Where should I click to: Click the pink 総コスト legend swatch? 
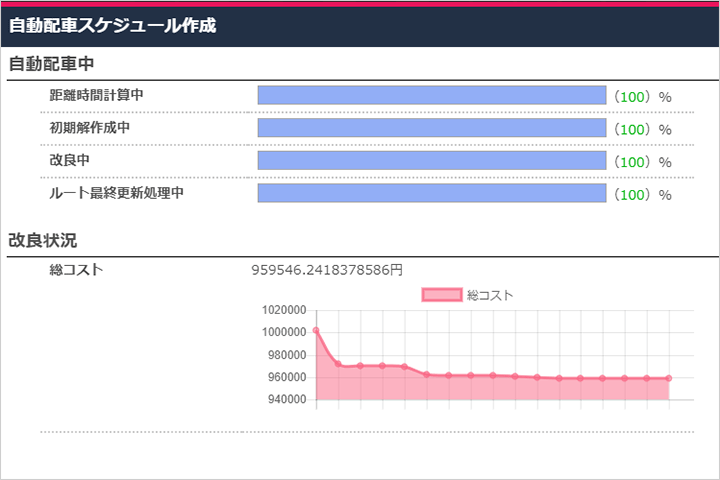coord(442,295)
